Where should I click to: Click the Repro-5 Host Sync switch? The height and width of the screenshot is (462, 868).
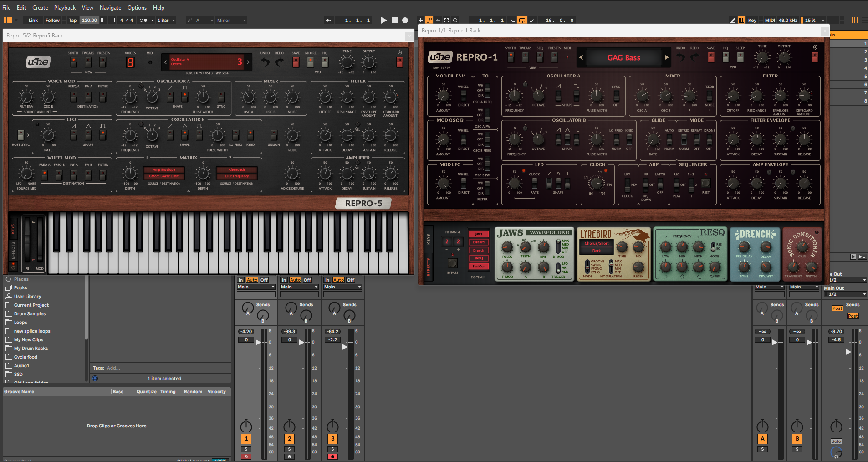tap(20, 135)
